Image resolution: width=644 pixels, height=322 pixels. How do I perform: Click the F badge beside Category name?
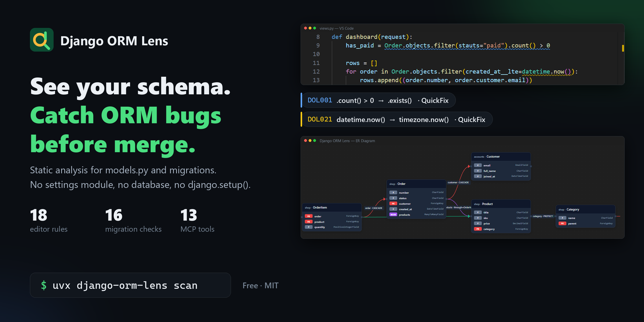pos(562,218)
